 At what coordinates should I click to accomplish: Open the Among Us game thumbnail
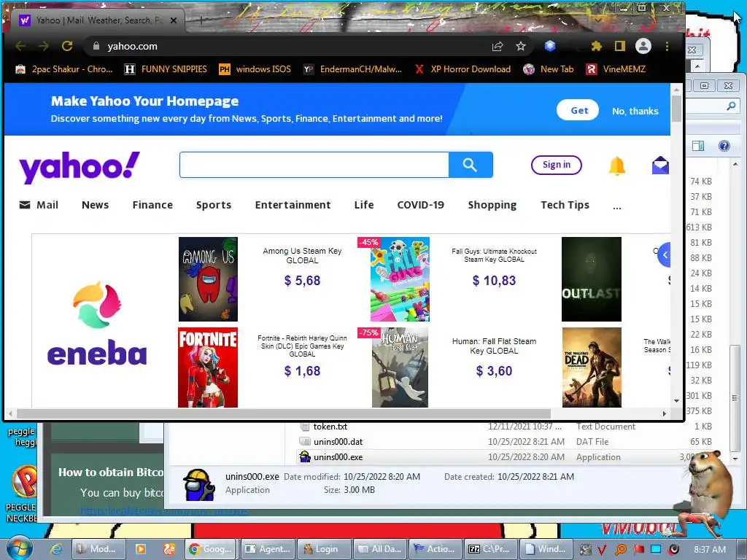pyautogui.click(x=208, y=279)
